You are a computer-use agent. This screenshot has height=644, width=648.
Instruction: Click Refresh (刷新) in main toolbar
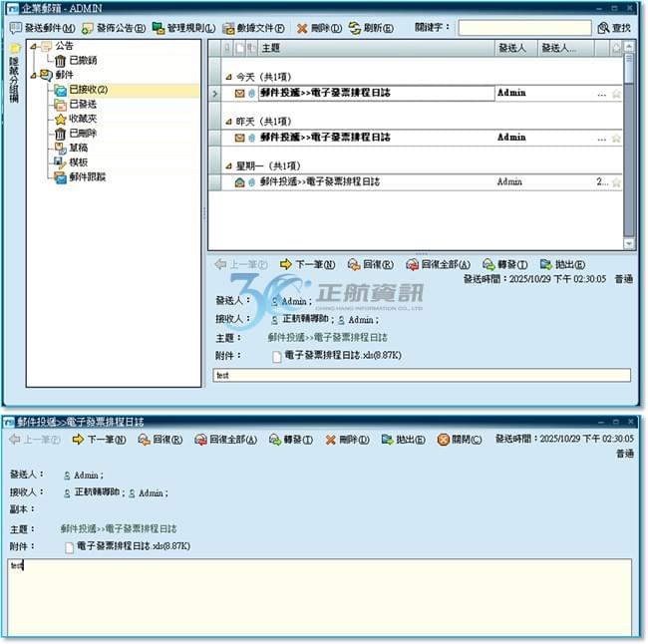(371, 28)
